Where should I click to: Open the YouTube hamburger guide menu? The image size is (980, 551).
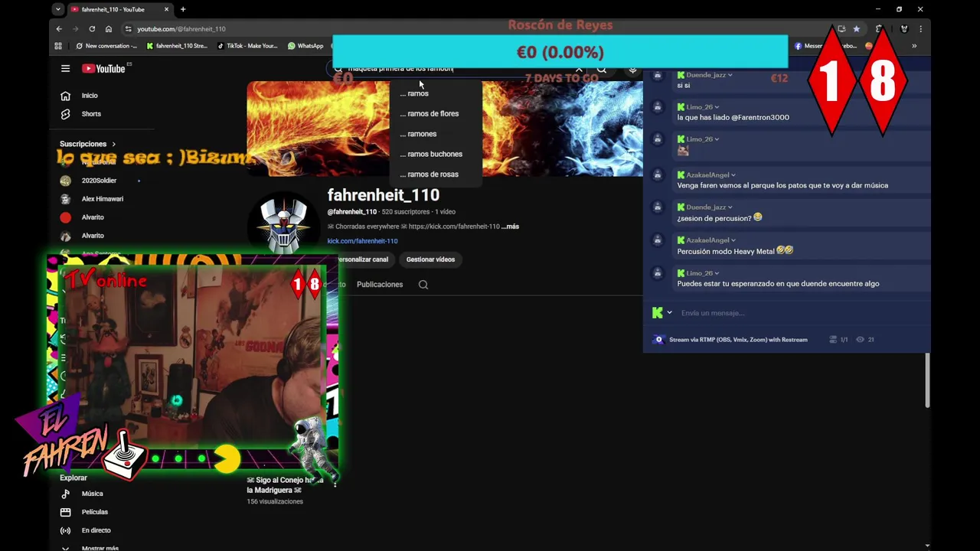click(65, 68)
